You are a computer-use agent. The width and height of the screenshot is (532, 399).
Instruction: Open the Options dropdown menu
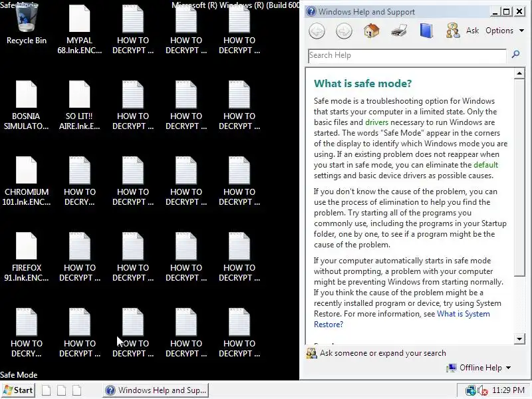505,31
